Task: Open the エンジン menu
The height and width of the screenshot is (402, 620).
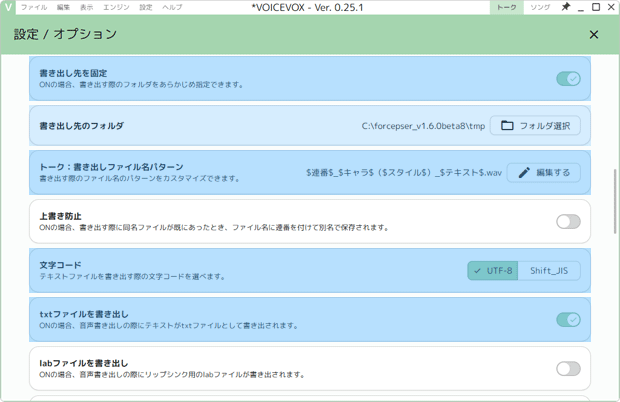Action: tap(116, 7)
